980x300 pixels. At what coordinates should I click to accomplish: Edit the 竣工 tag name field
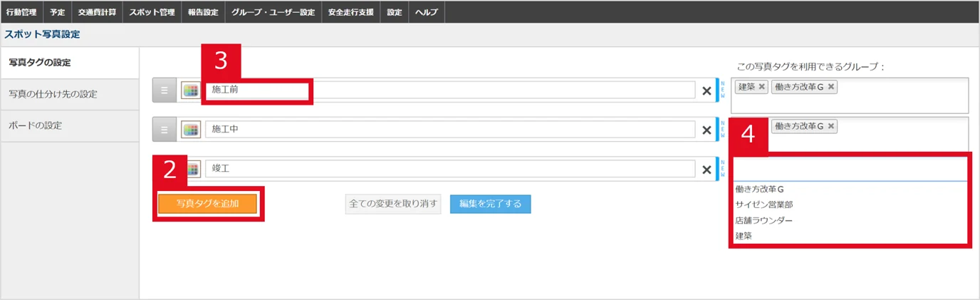pos(450,169)
